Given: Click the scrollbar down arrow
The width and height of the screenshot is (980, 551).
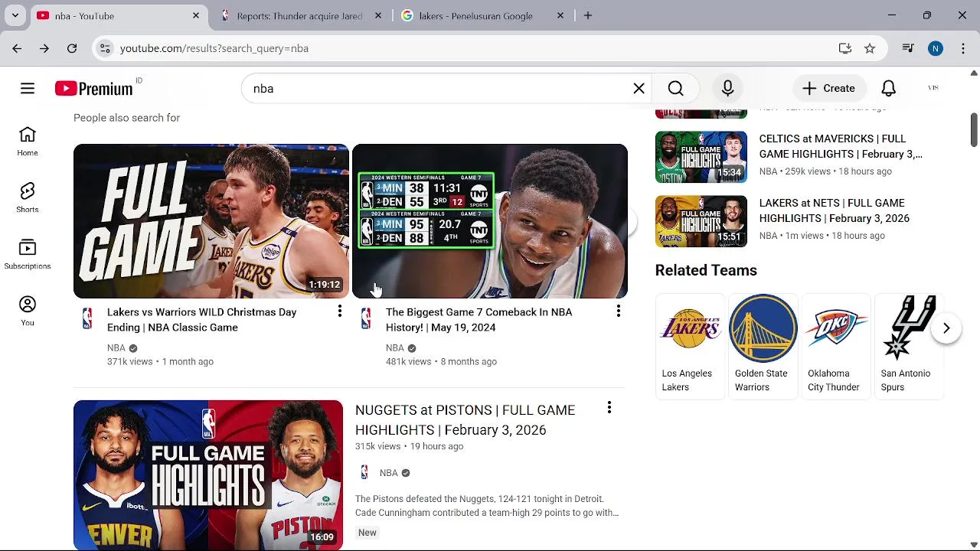Looking at the screenshot, I should (974, 545).
